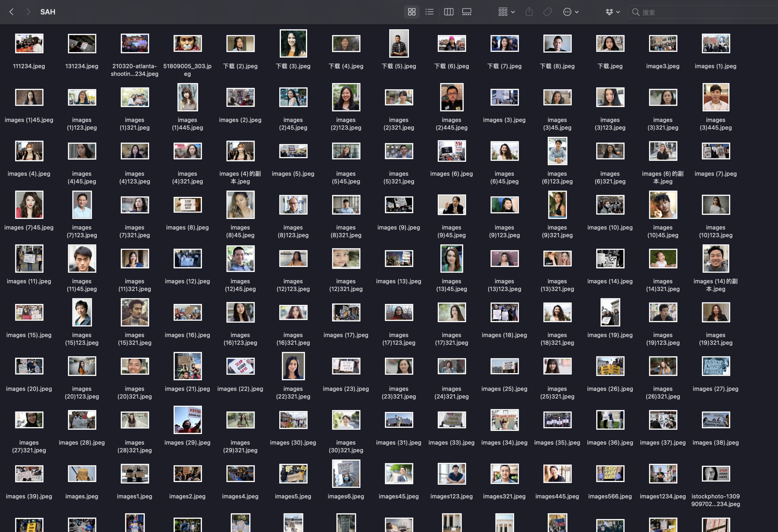Select images (10)45.jpeg thumbnail
The width and height of the screenshot is (778, 532).
663,204
